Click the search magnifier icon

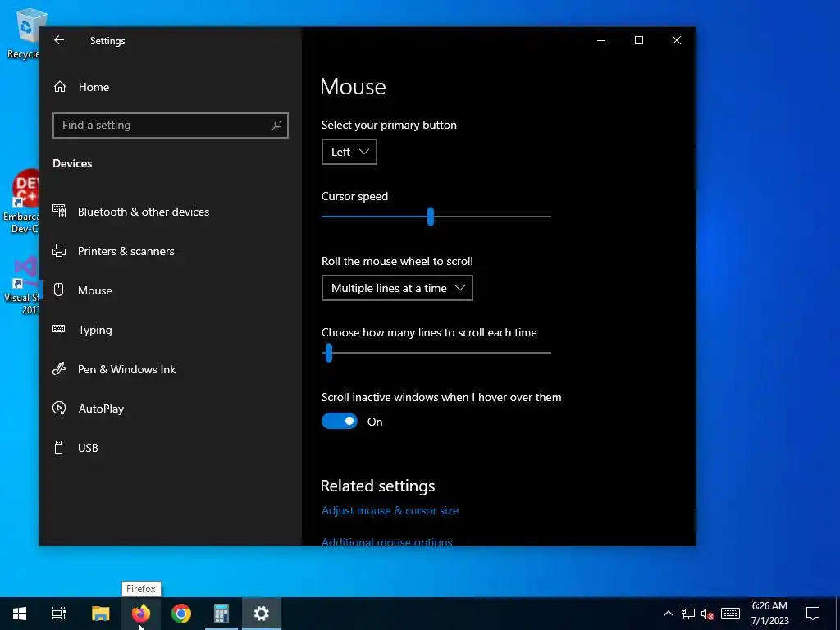pos(276,125)
